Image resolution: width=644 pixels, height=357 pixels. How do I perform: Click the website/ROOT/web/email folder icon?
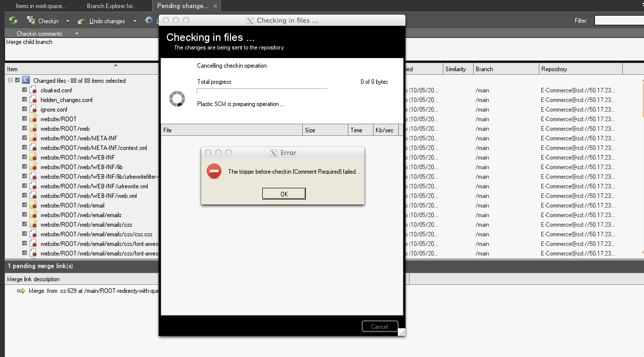[33, 205]
